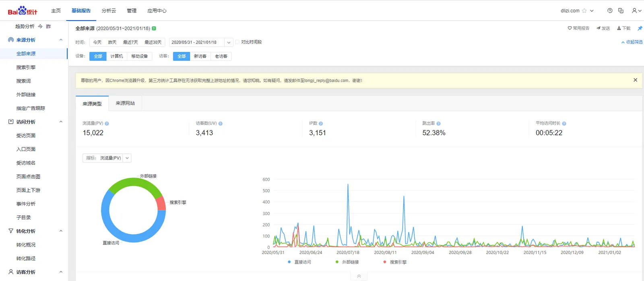The width and height of the screenshot is (644, 281).
Task: Collapse the 转化分析 sidebar section
Action: 61,231
